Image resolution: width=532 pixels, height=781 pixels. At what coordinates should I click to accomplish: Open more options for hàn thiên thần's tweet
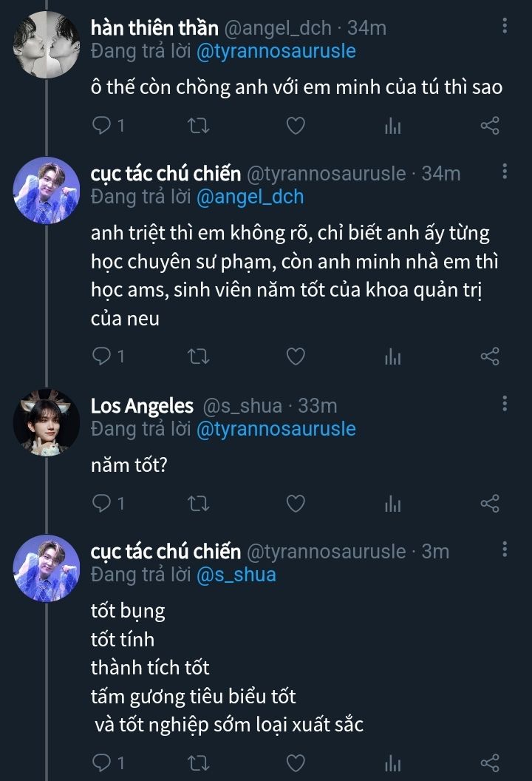pos(505,27)
